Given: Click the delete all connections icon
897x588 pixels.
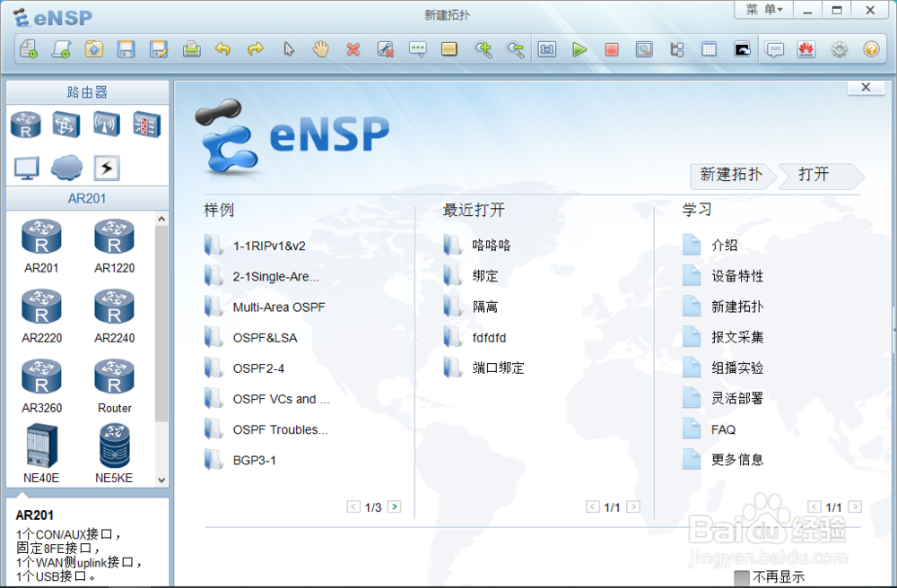Looking at the screenshot, I should 386,49.
